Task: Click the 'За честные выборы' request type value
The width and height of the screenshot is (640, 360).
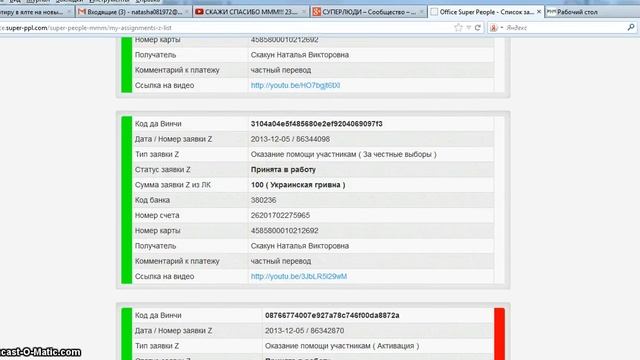Action: [343, 154]
